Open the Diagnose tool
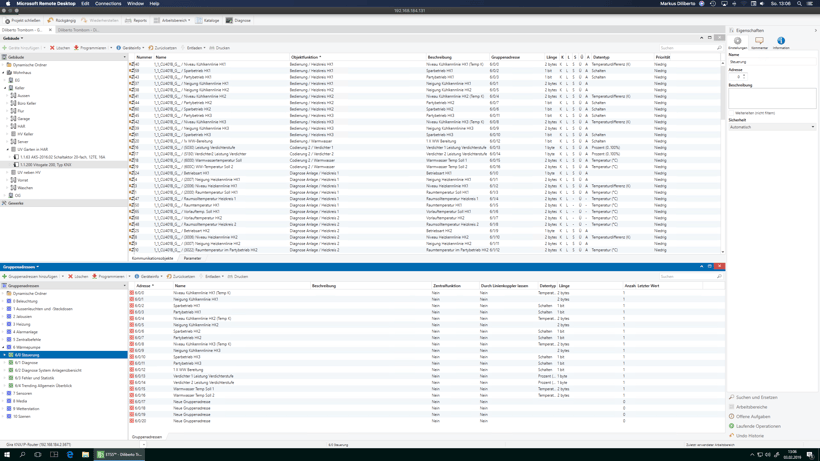820x461 pixels. [240, 20]
